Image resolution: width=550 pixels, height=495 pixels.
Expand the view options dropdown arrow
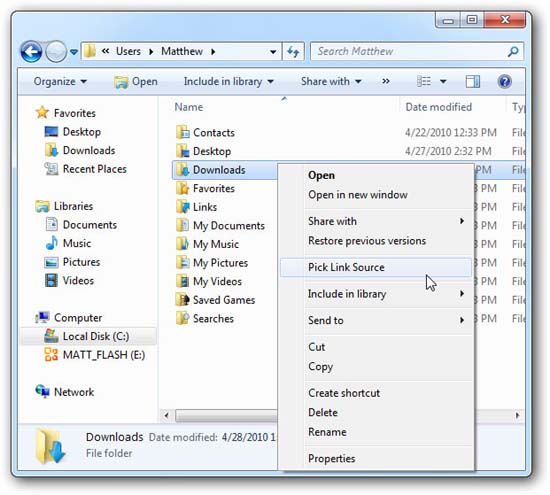coord(443,82)
